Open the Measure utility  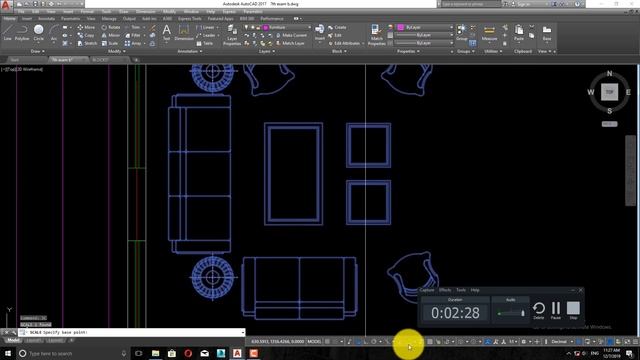(489, 33)
